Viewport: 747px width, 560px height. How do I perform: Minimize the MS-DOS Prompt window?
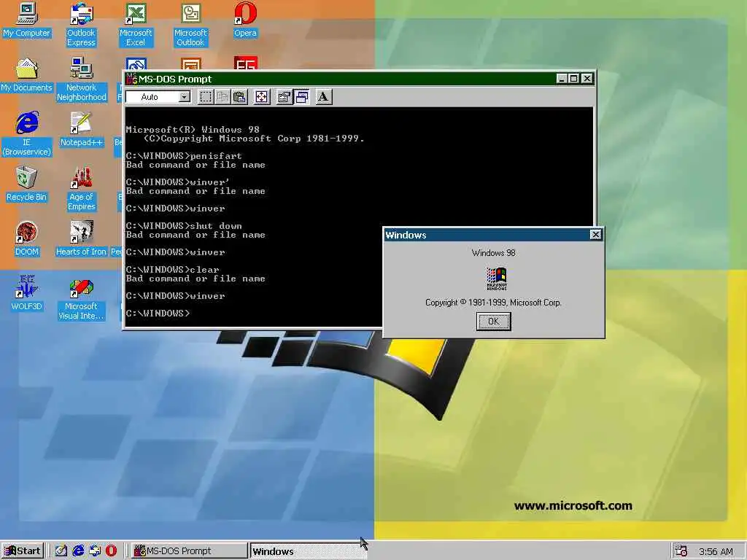click(x=562, y=79)
